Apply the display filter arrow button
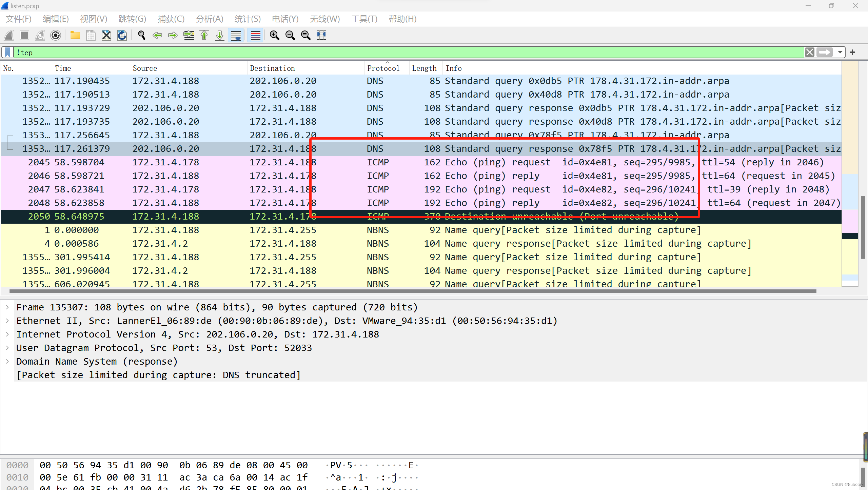Screen dimensions: 868x490 (824, 52)
